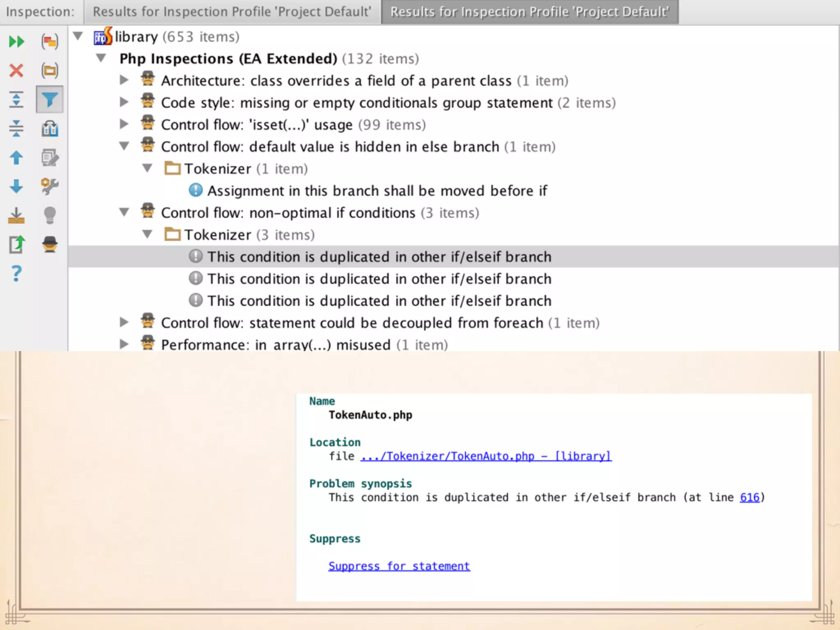Go to the previous problem with the blue up arrow
The height and width of the screenshot is (630, 840).
(x=16, y=157)
